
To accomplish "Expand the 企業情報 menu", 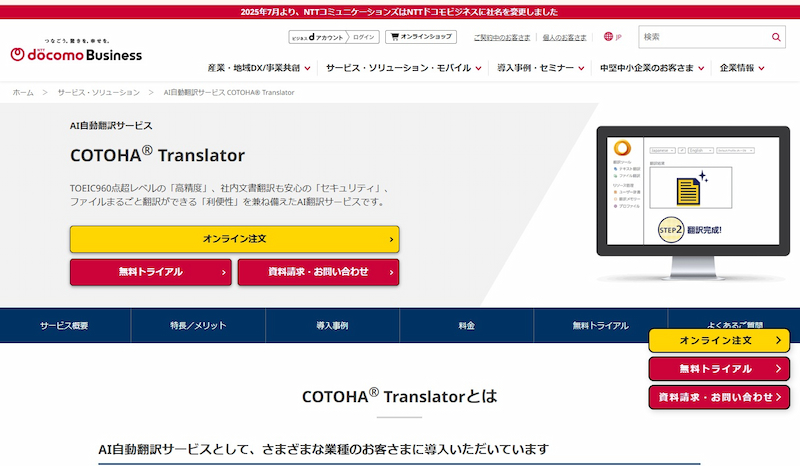I will coord(742,68).
